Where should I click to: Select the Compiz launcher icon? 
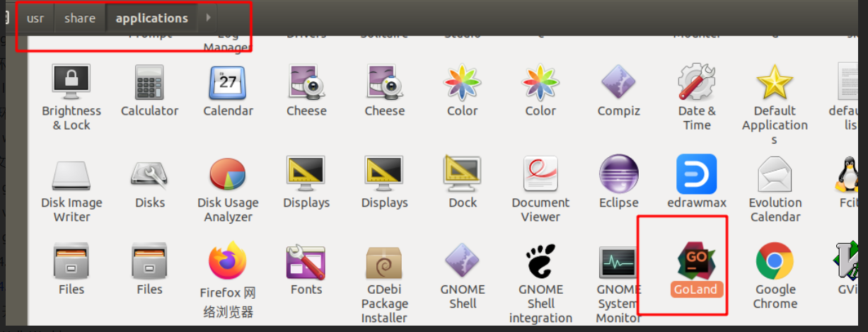click(618, 83)
